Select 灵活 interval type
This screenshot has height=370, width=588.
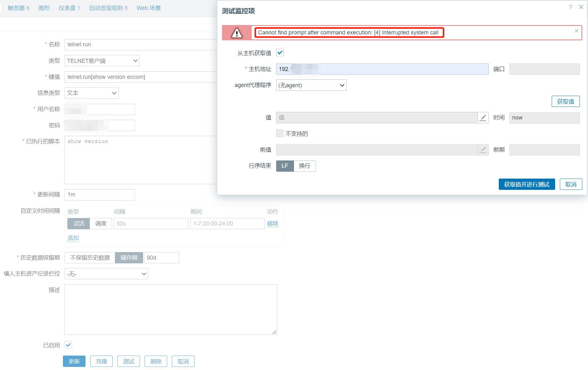[x=79, y=224]
